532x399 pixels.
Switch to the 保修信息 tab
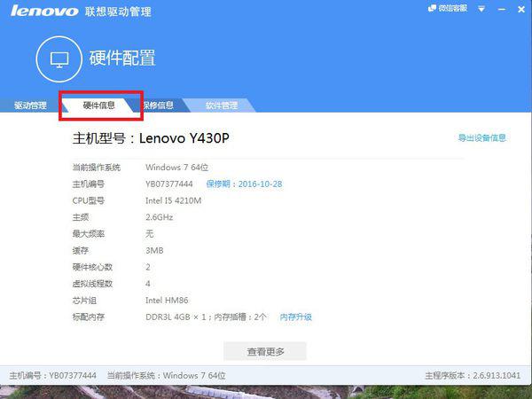tap(158, 106)
